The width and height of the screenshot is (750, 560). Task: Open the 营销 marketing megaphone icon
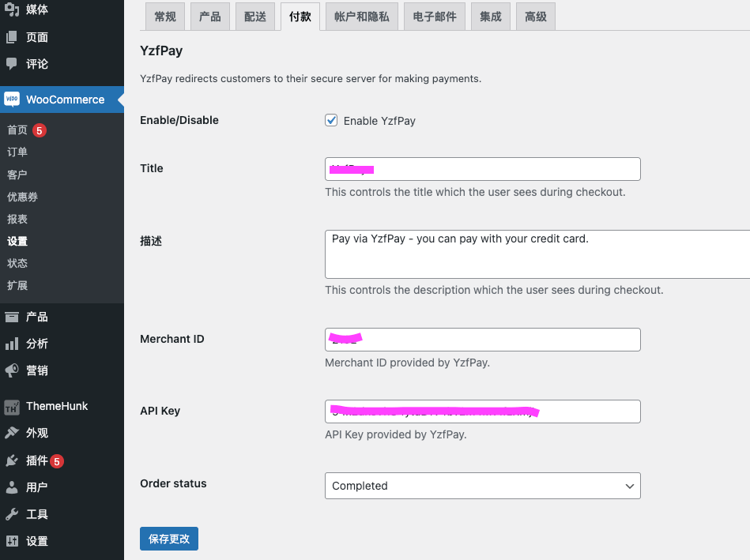pos(12,370)
